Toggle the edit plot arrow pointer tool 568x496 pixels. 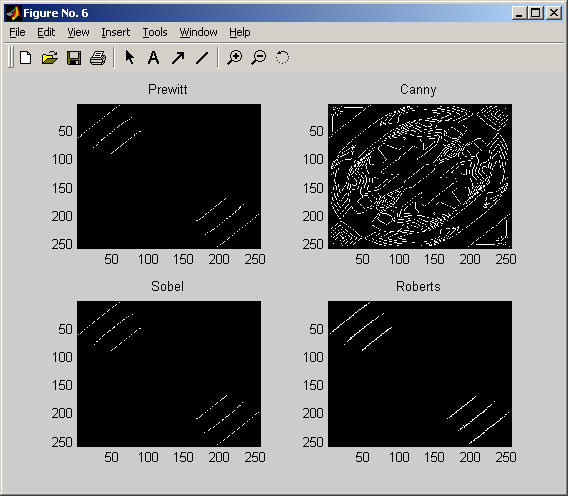[x=129, y=57]
